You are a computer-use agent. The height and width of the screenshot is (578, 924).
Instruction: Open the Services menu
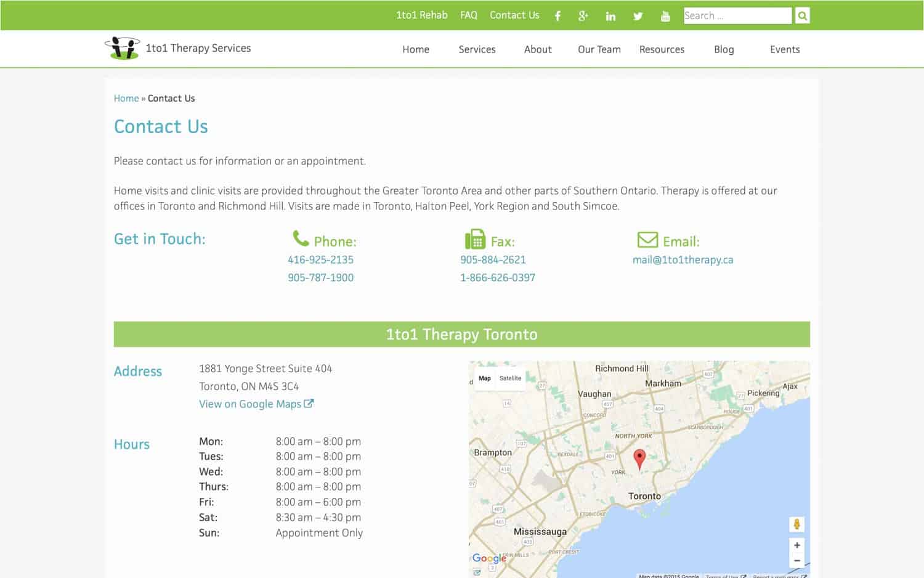click(x=477, y=49)
